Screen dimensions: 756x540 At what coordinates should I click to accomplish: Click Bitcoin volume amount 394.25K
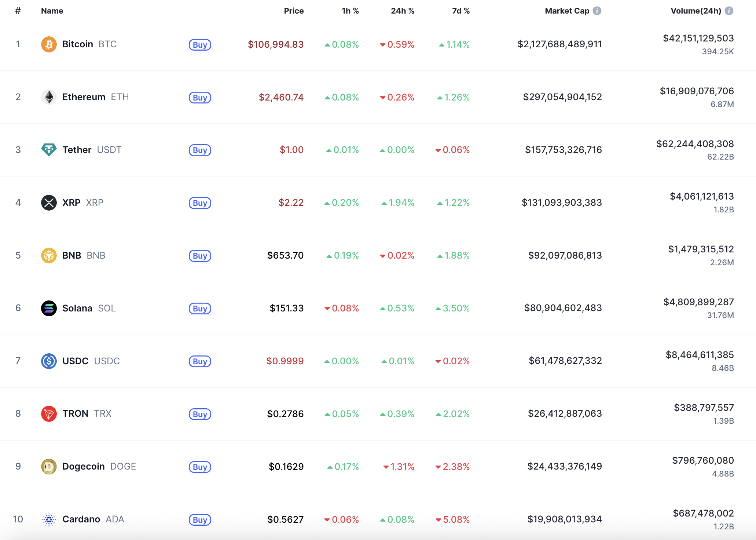point(718,52)
